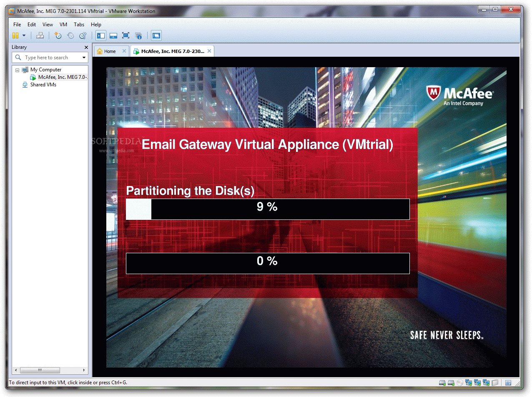Click the gray USB device status icon
The height and width of the screenshot is (398, 532).
click(x=495, y=383)
